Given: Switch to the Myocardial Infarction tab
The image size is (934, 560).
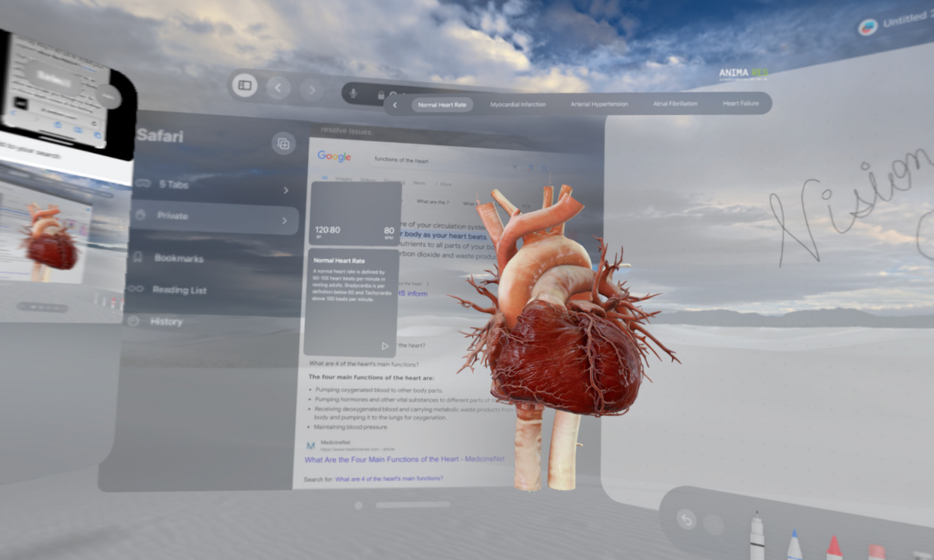Looking at the screenshot, I should click(x=518, y=104).
